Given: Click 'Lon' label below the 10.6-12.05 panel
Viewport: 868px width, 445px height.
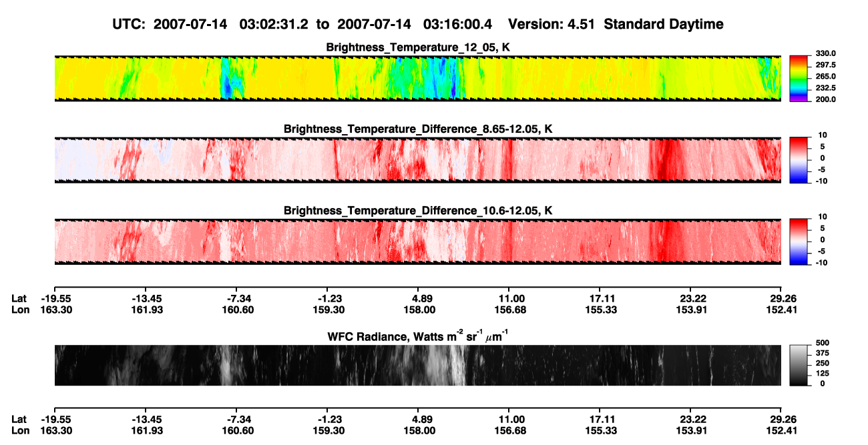Looking at the screenshot, I should point(20,310).
